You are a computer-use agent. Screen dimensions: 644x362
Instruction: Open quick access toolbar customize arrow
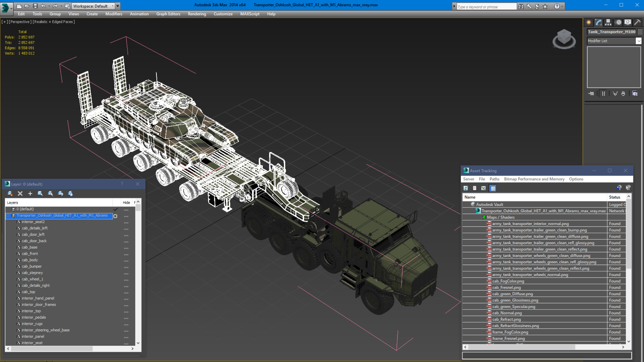click(x=118, y=6)
